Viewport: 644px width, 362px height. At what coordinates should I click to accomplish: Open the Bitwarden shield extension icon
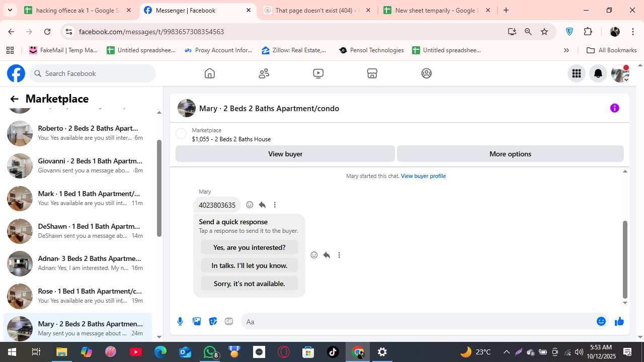(570, 32)
